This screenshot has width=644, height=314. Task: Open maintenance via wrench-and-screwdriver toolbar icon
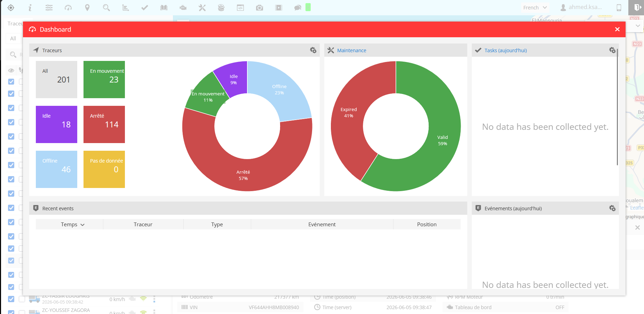(x=202, y=8)
